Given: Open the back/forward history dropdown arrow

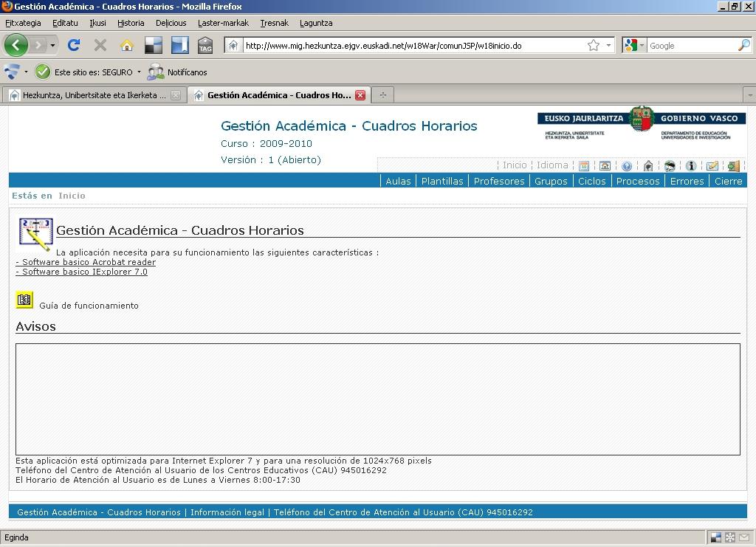Looking at the screenshot, I should click(x=52, y=46).
